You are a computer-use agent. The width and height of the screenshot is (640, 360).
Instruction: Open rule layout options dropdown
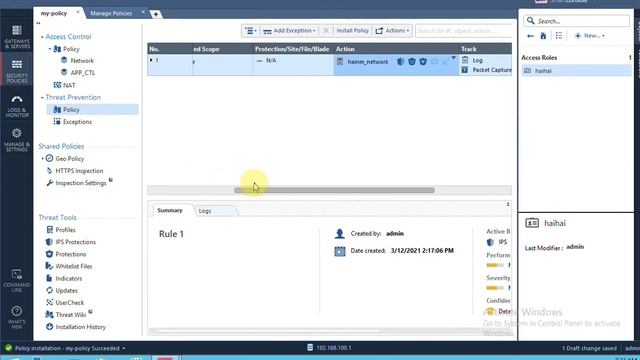click(x=251, y=31)
